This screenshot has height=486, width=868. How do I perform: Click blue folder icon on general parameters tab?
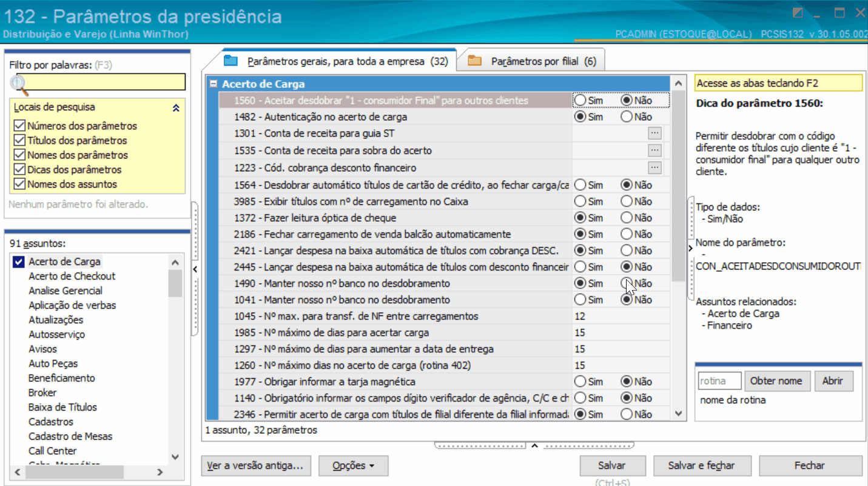click(231, 61)
